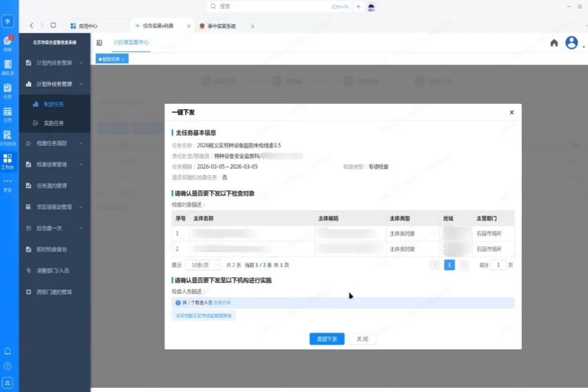Open 消息 messages icon in left rail
This screenshot has height=392, width=588.
pos(8,42)
